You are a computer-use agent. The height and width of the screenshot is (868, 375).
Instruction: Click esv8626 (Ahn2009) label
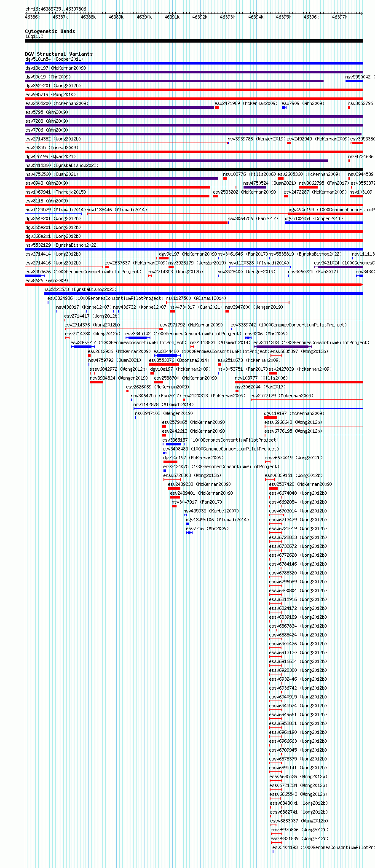coord(47,280)
